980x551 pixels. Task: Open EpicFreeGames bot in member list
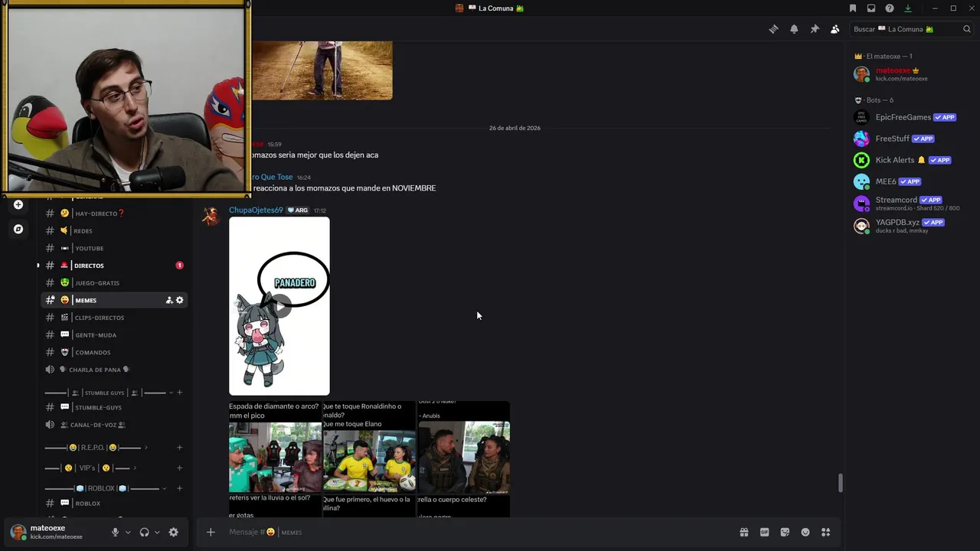click(x=911, y=117)
